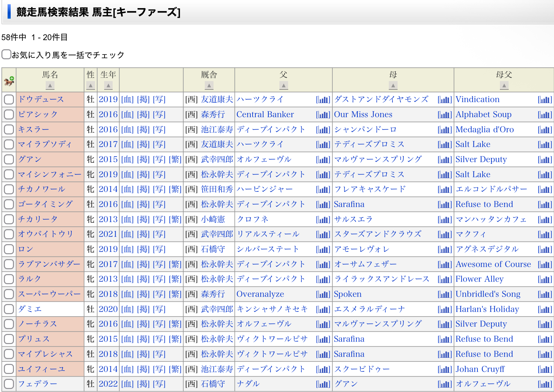Click the chart icon beside Johan Cruyff
Viewport: 554px width, 392px height.
544,370
